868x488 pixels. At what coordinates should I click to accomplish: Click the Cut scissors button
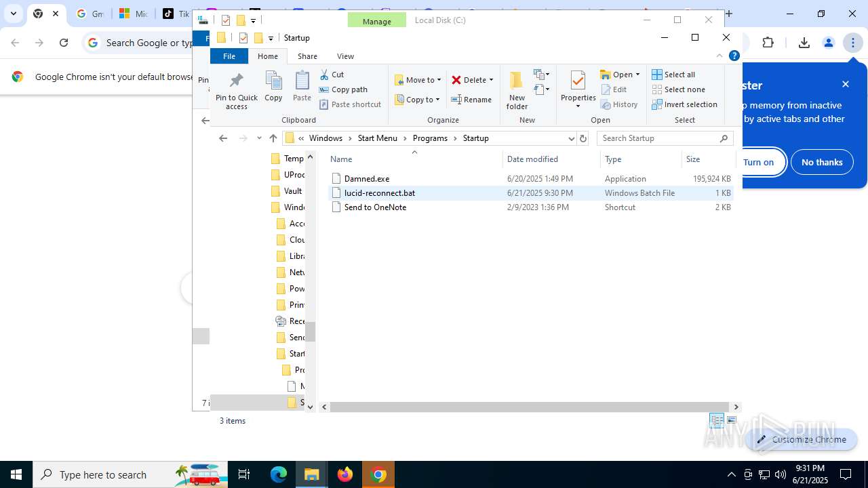click(x=332, y=75)
